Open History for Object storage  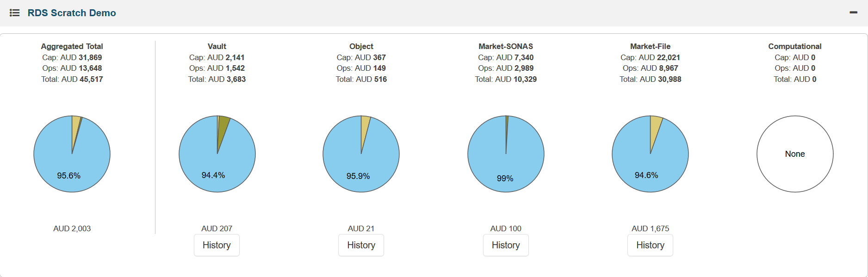(361, 245)
